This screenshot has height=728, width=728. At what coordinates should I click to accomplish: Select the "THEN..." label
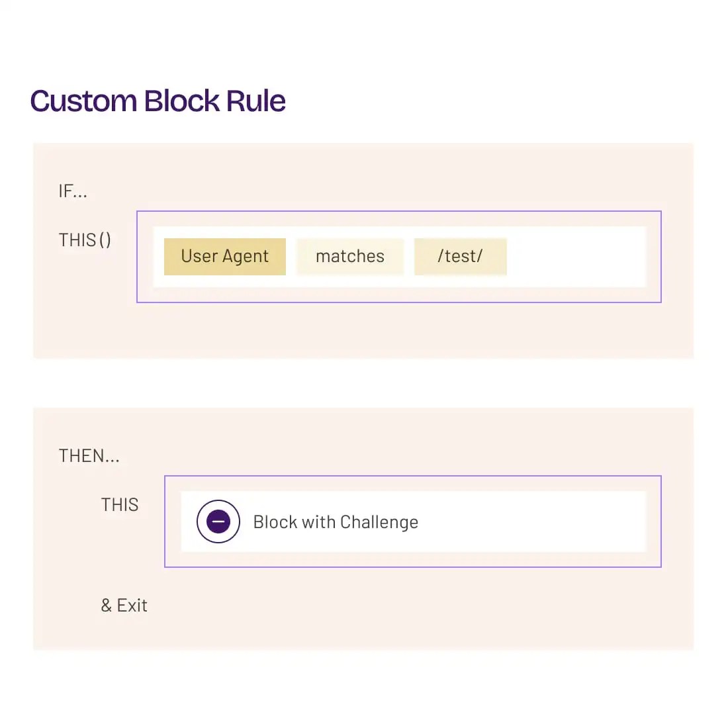point(89,456)
